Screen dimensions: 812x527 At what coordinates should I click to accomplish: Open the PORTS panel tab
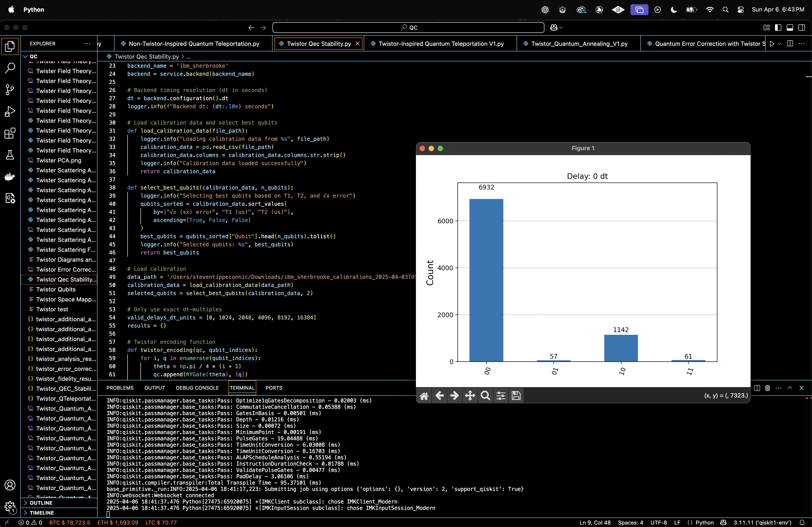[274, 388]
